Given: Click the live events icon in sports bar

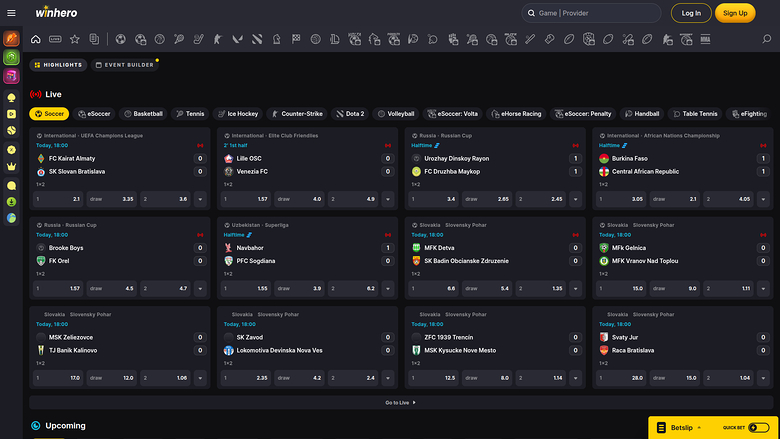Looking at the screenshot, I should [55, 40].
